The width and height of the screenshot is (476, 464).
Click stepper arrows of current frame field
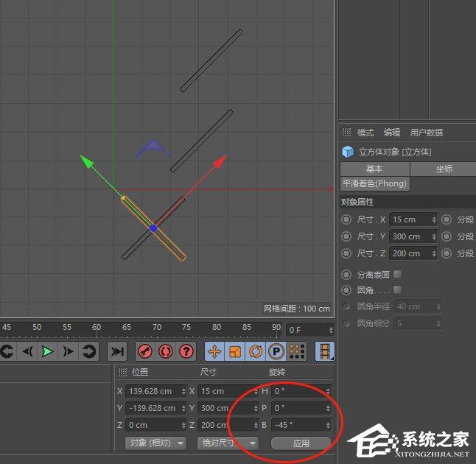331,330
